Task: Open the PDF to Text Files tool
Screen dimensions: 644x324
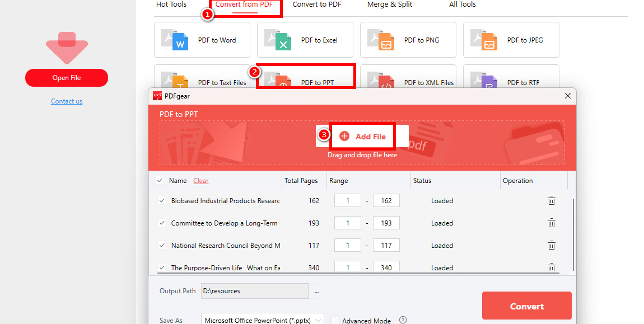Action: (202, 77)
